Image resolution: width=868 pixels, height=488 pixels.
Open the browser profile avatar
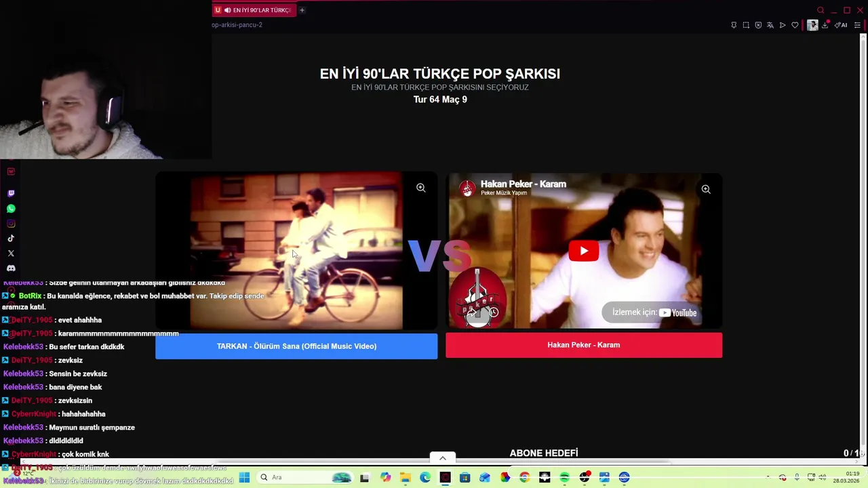click(812, 25)
